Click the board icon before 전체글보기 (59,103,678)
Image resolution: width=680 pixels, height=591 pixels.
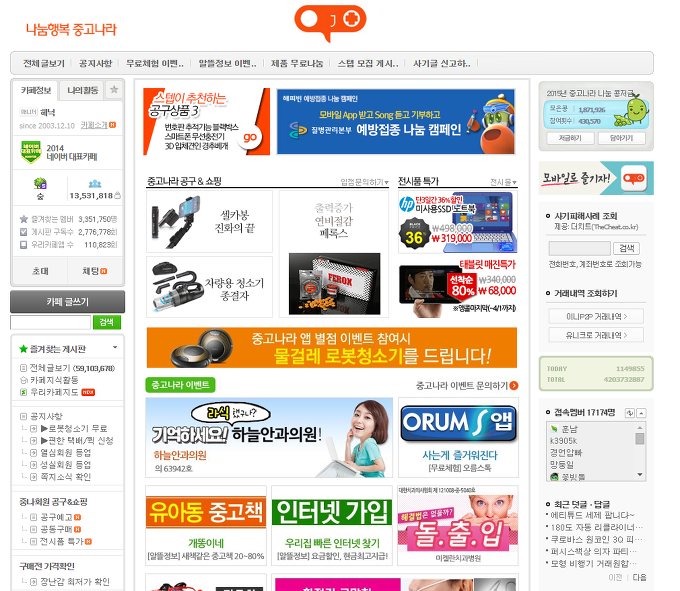point(23,368)
